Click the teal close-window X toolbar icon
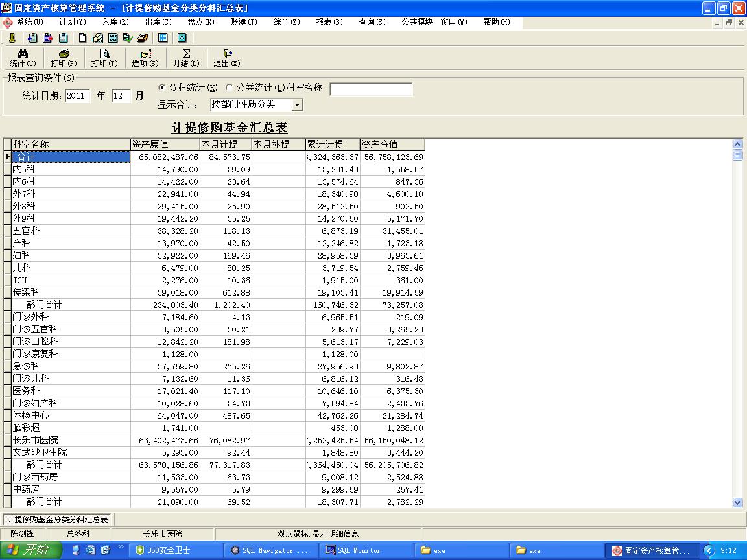This screenshot has height=560, width=747. (182, 38)
